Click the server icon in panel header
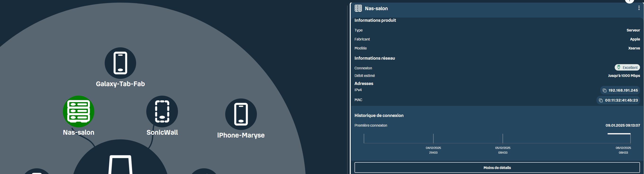 tap(358, 8)
